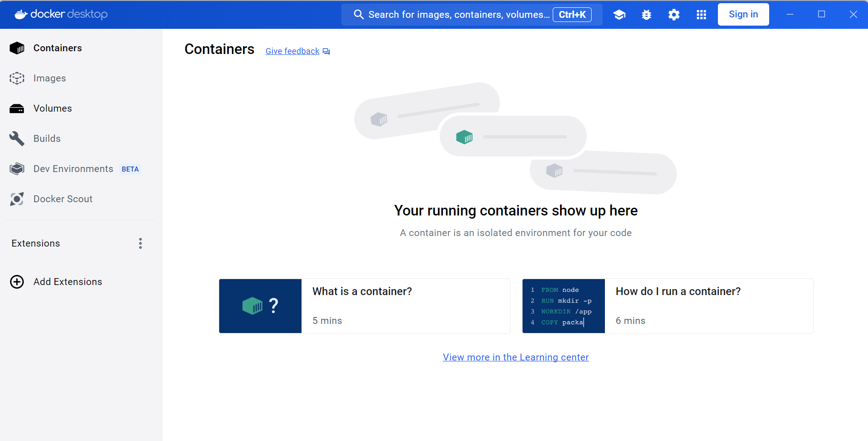
Task: Click the Volumes drive icon
Action: coord(17,108)
